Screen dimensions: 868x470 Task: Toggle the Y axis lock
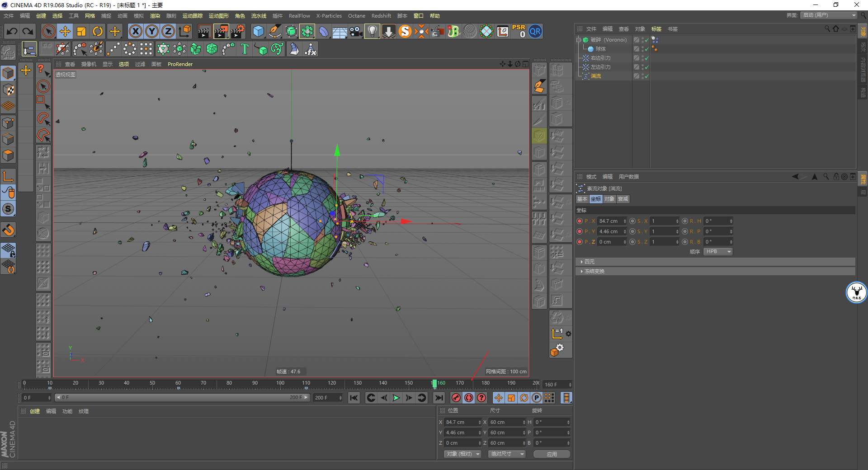pyautogui.click(x=152, y=31)
